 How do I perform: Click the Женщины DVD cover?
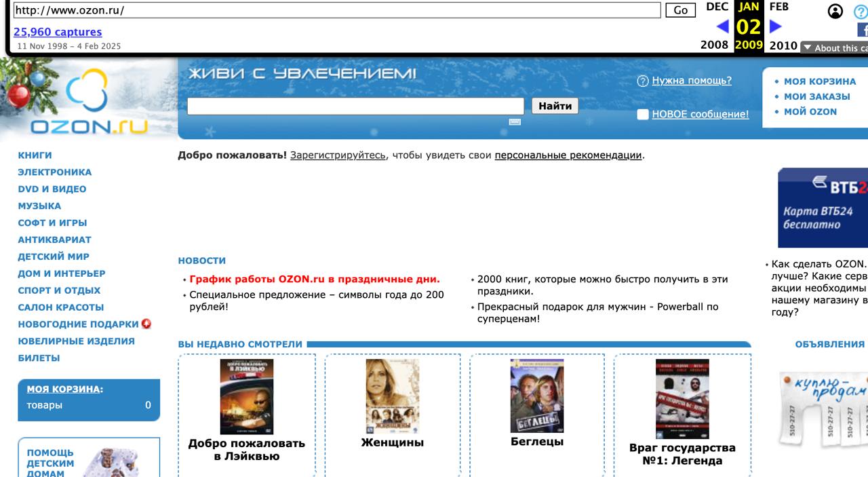coord(393,396)
